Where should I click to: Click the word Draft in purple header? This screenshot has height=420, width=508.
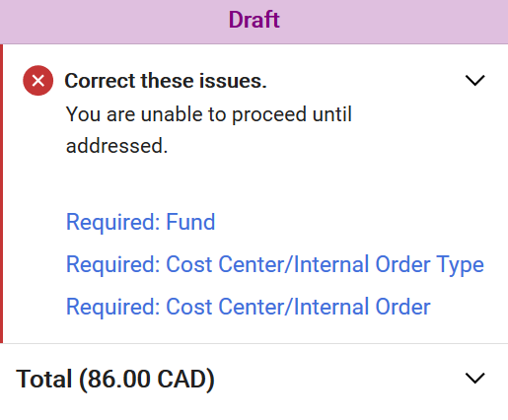pos(254,20)
